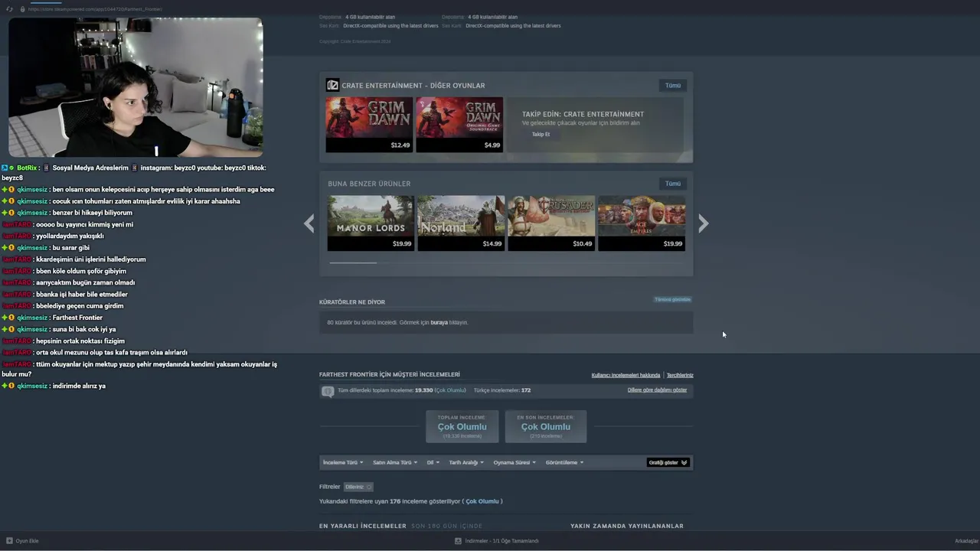This screenshot has width=980, height=551.
Task: Click Tümü button in Crate Entertainment section
Action: pyautogui.click(x=673, y=85)
